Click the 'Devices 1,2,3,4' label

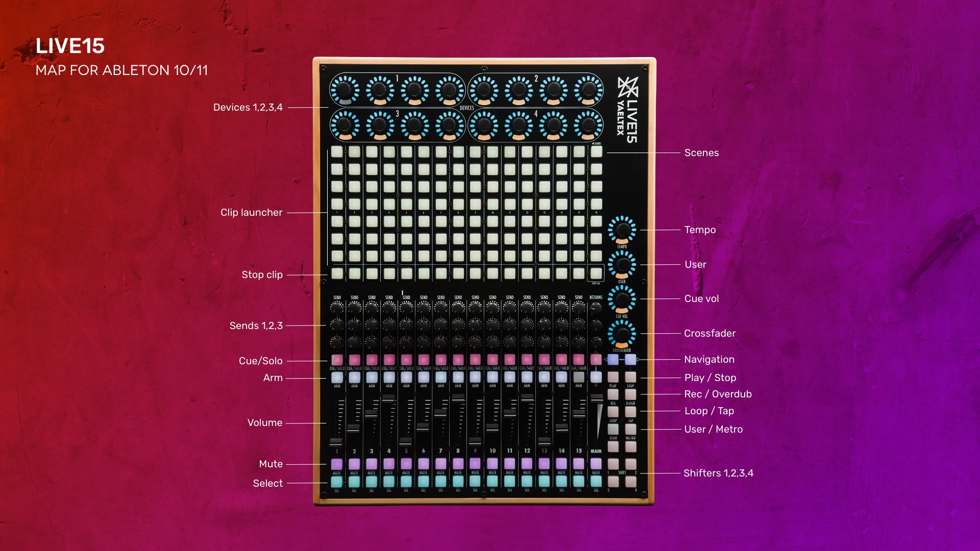pos(248,107)
